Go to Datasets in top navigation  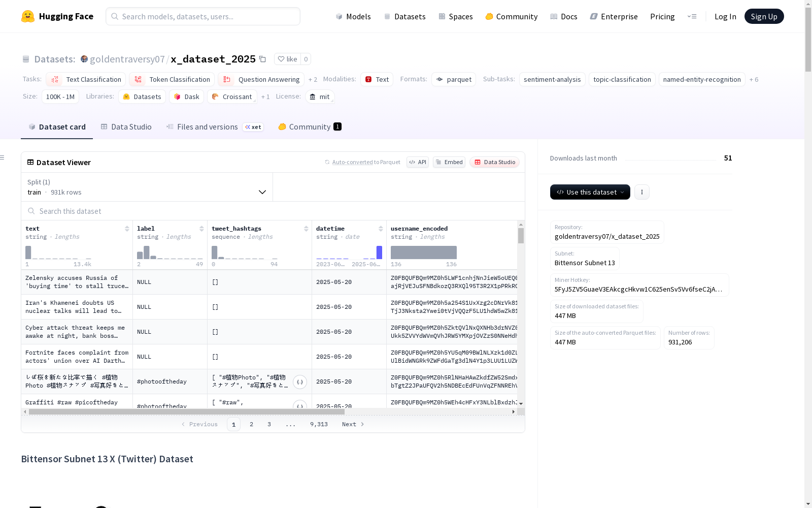coord(404,16)
